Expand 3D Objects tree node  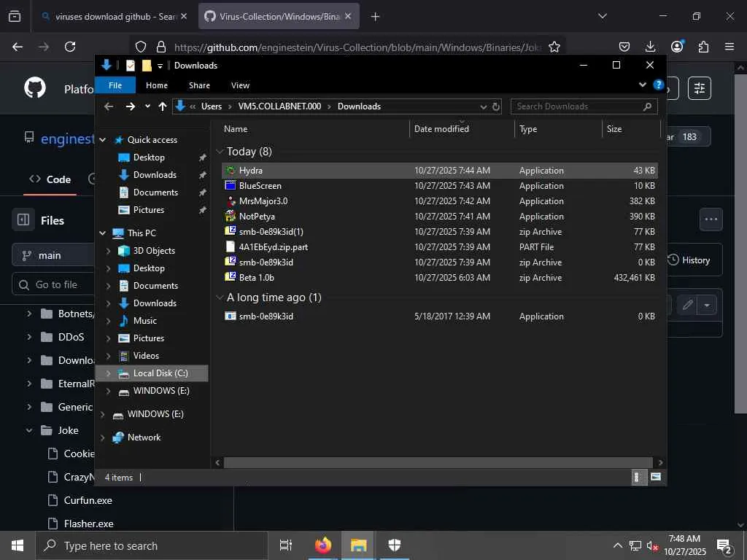[108, 251]
